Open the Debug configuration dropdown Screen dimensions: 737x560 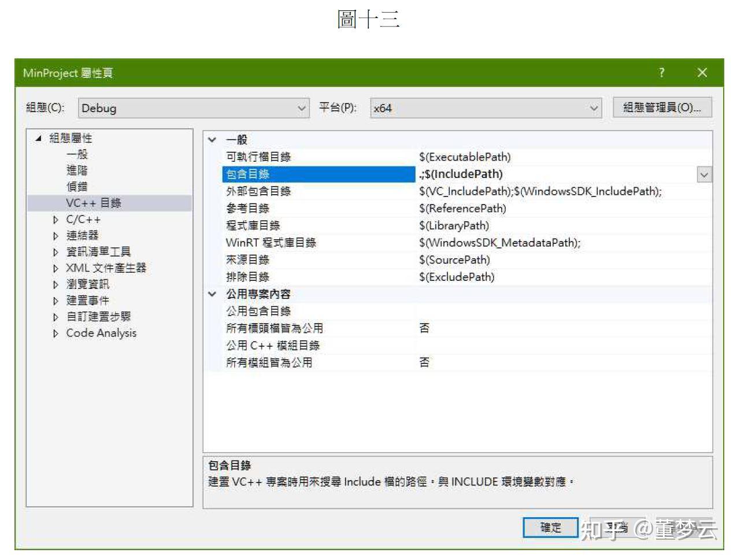coord(301,108)
